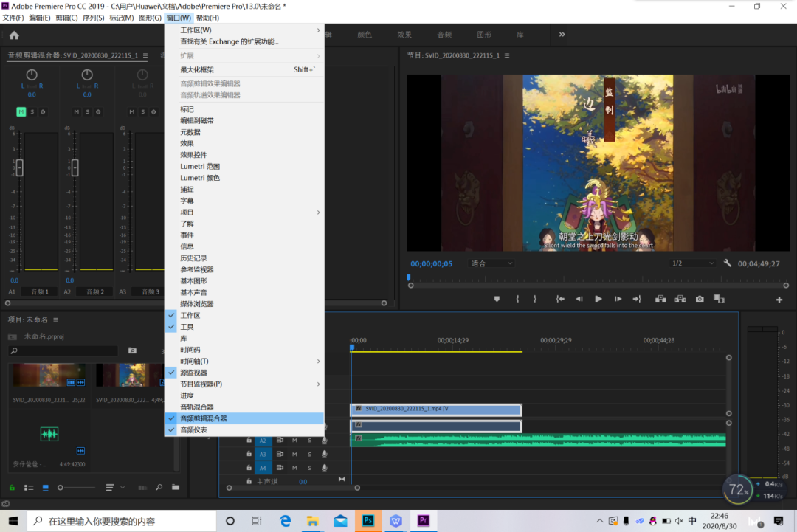Mute track A3 in the timeline
797x532 pixels.
pyautogui.click(x=294, y=454)
